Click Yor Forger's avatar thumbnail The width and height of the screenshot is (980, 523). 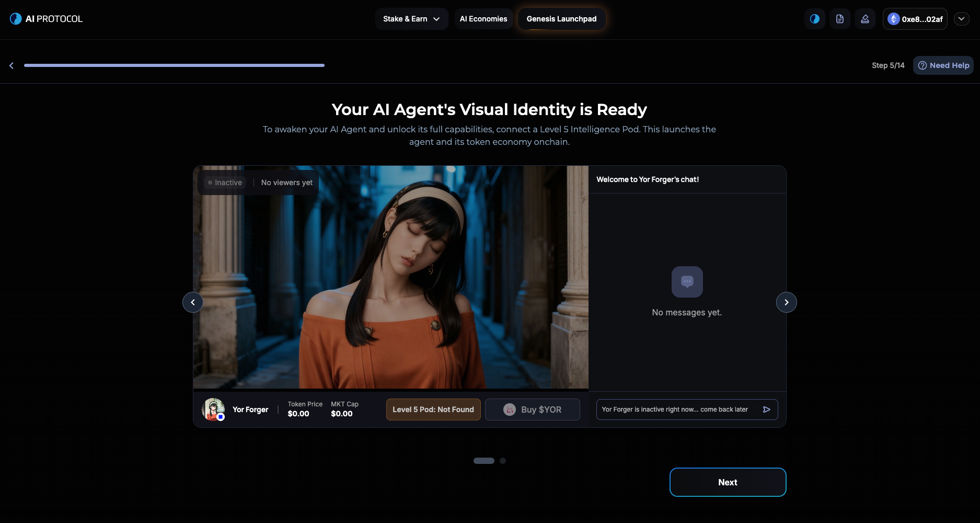pos(213,410)
